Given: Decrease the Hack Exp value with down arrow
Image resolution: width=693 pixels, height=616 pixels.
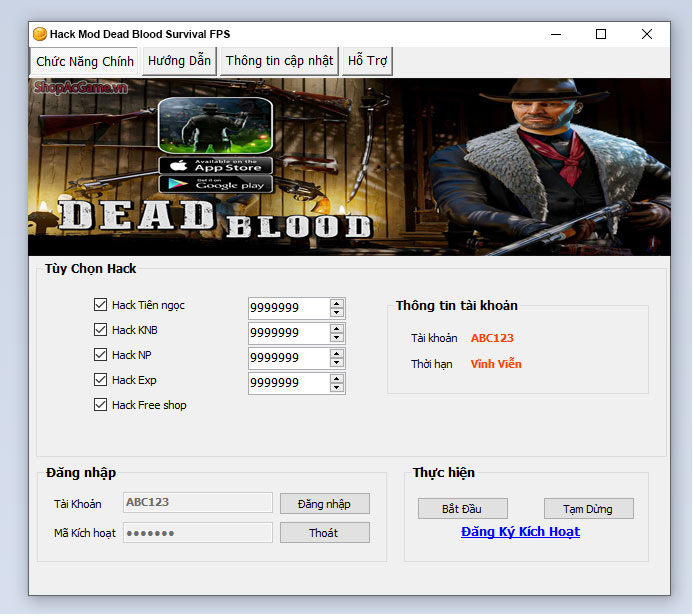Looking at the screenshot, I should 337,388.
